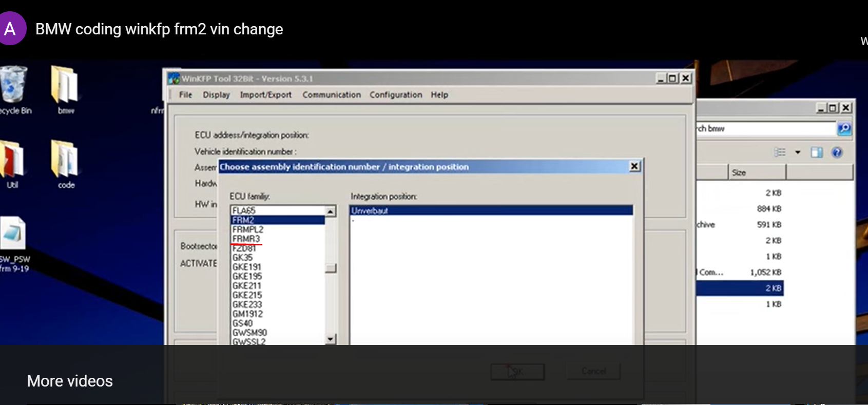Open the SW_PSW frm 9-19 file icon
The image size is (868, 405).
14,244
